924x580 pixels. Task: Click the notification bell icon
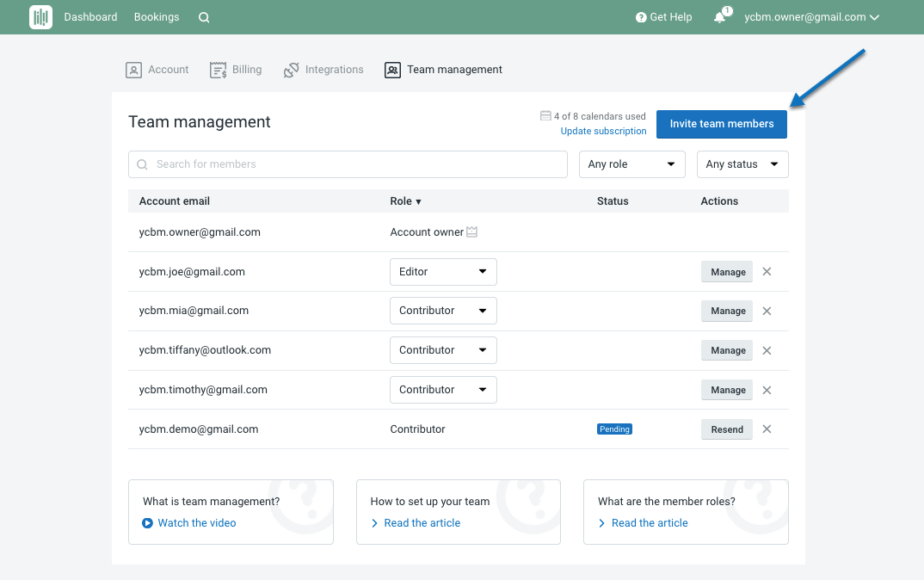pos(719,17)
